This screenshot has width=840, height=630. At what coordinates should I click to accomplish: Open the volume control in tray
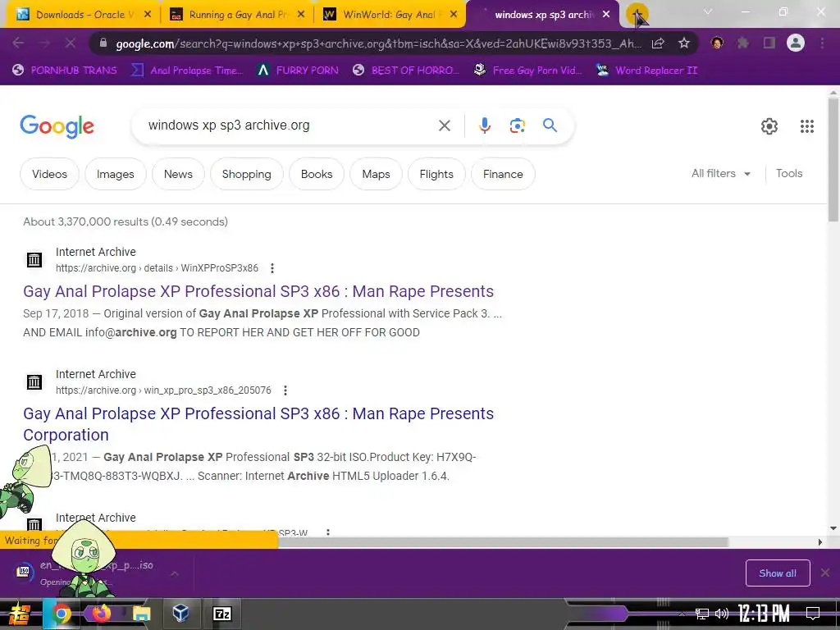(x=722, y=614)
